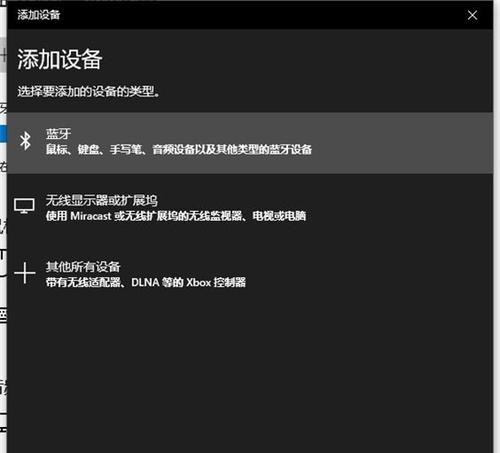Click the plus icon for other devices
The width and height of the screenshot is (500, 453).
click(x=25, y=273)
